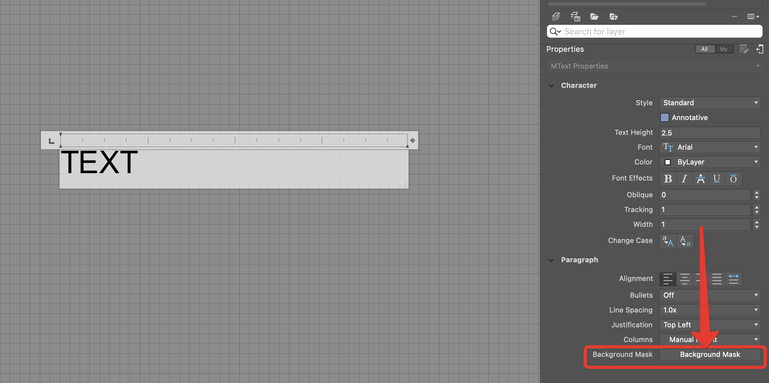Click the Width value field
This screenshot has width=769, height=383.
point(705,224)
